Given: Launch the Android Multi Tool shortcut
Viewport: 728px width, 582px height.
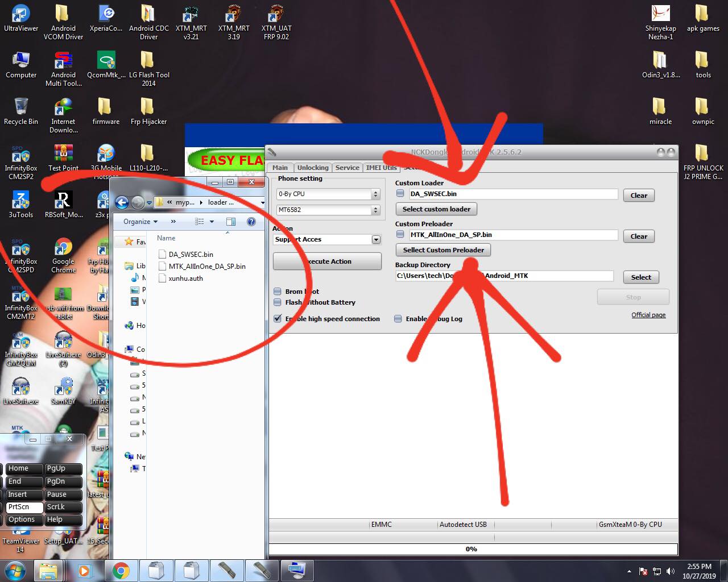Looking at the screenshot, I should tap(63, 69).
